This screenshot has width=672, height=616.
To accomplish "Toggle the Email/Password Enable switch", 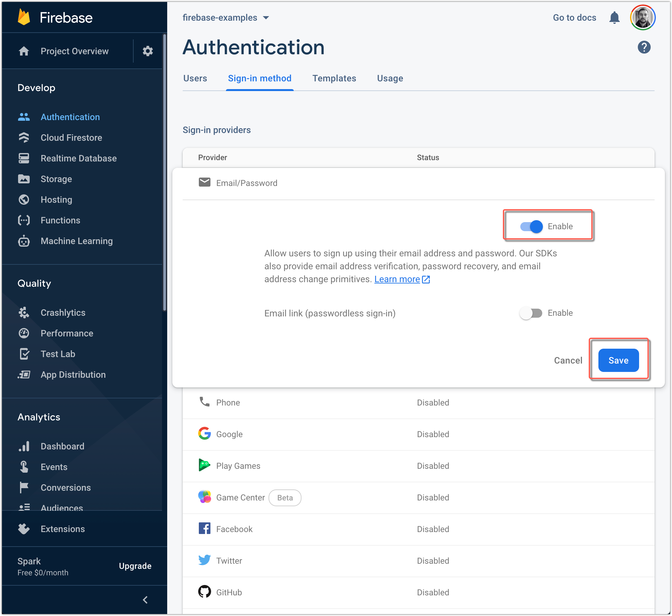I will coord(532,227).
